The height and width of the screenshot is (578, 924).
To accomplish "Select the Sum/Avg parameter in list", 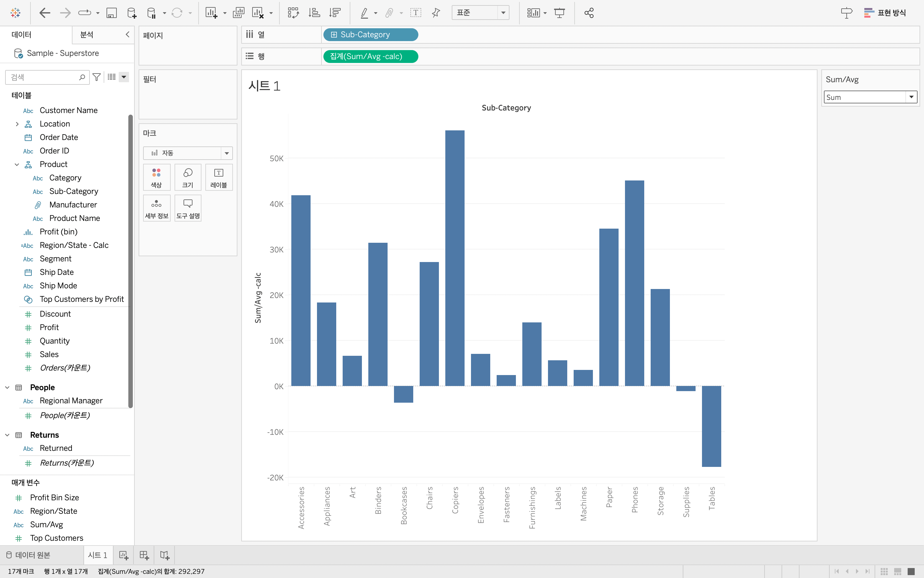I will (47, 525).
